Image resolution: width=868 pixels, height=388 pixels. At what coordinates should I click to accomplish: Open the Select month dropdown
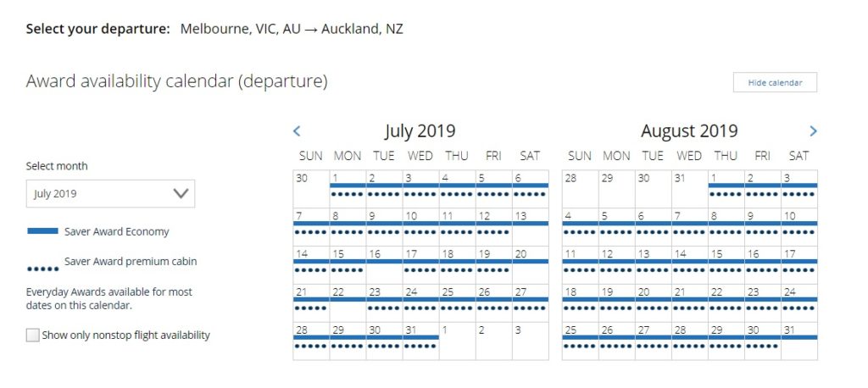(x=110, y=194)
